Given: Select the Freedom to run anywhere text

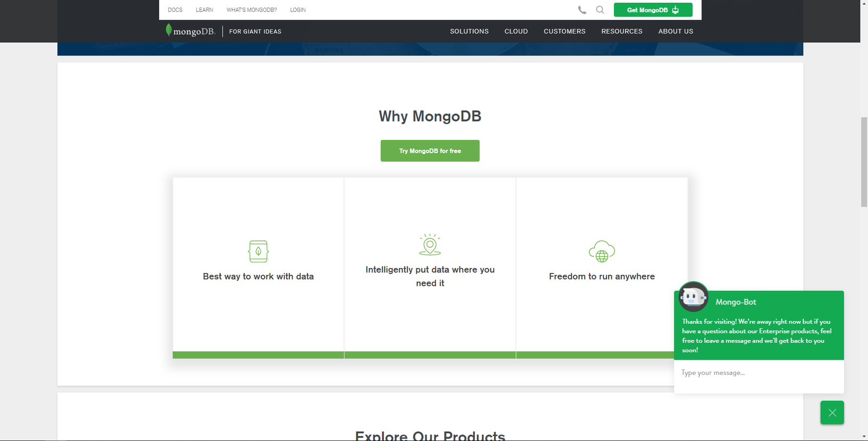Looking at the screenshot, I should click(x=602, y=276).
